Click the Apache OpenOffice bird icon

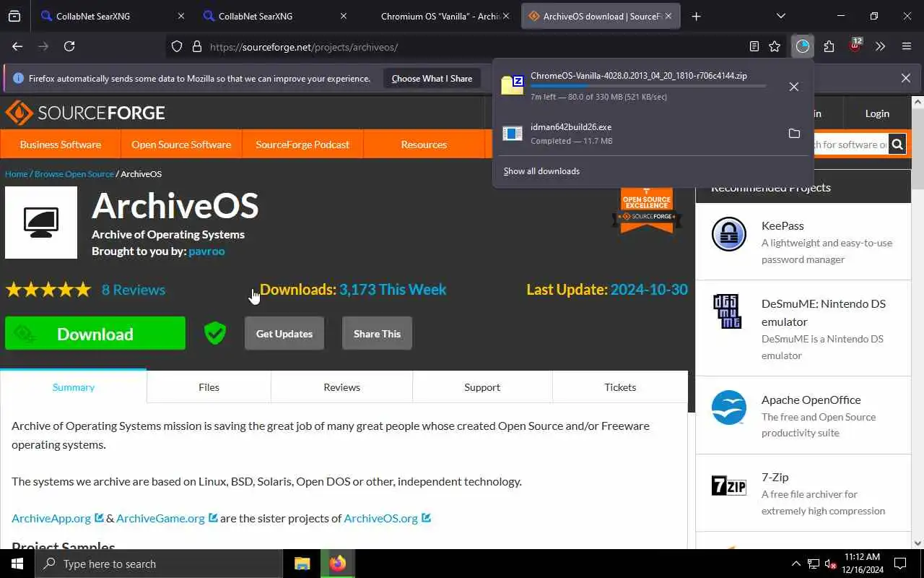coord(729,407)
